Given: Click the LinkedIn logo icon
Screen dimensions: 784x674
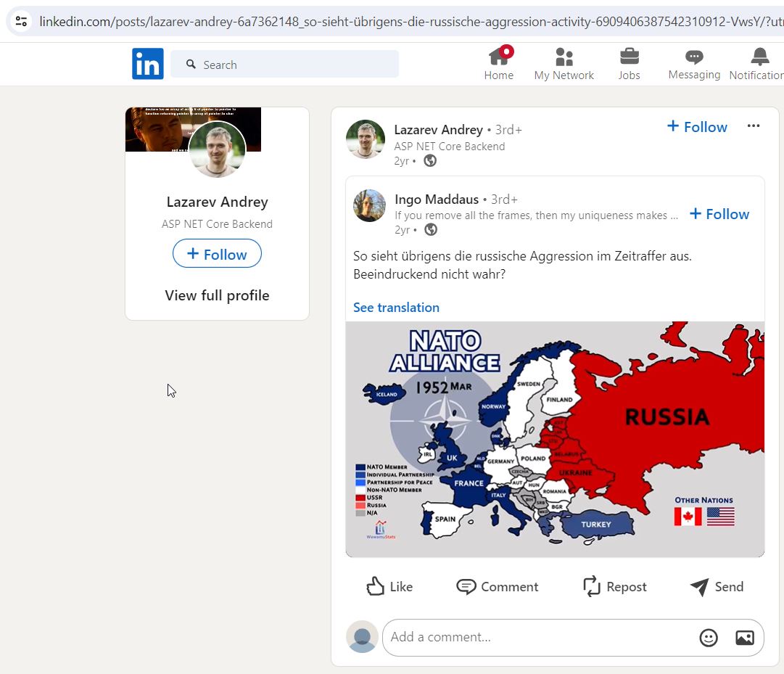Looking at the screenshot, I should tap(147, 64).
